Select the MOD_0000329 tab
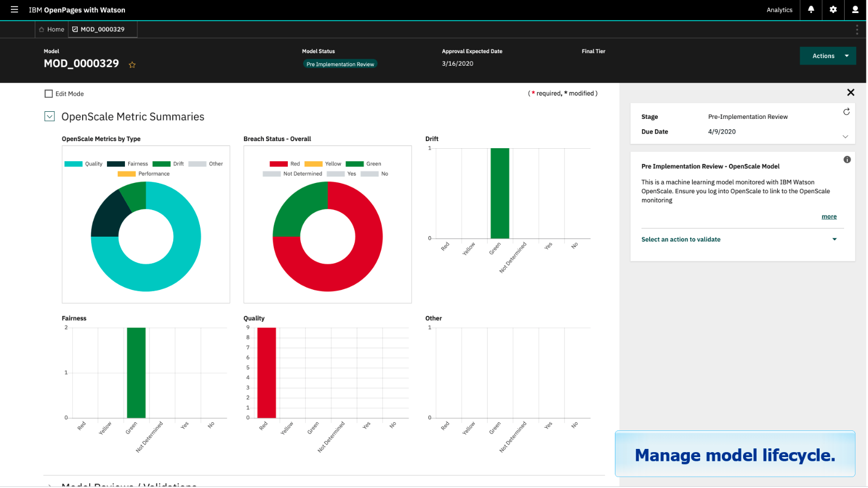 102,29
